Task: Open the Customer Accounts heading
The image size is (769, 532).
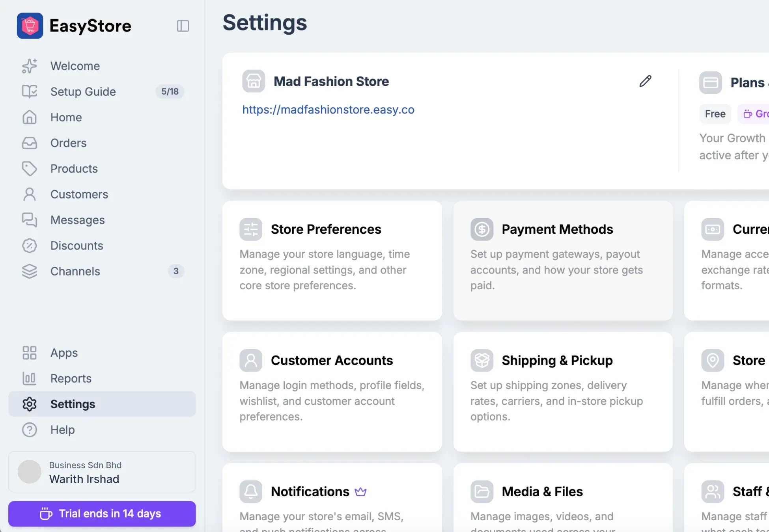Action: click(332, 361)
